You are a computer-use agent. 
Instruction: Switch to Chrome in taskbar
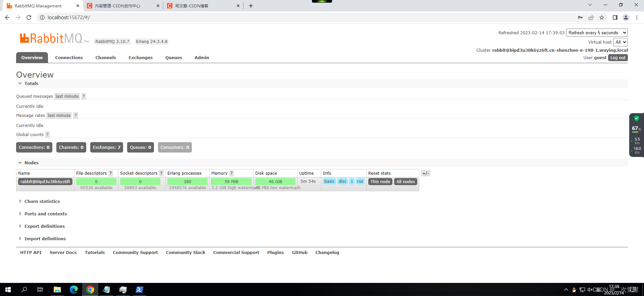[x=90, y=289]
